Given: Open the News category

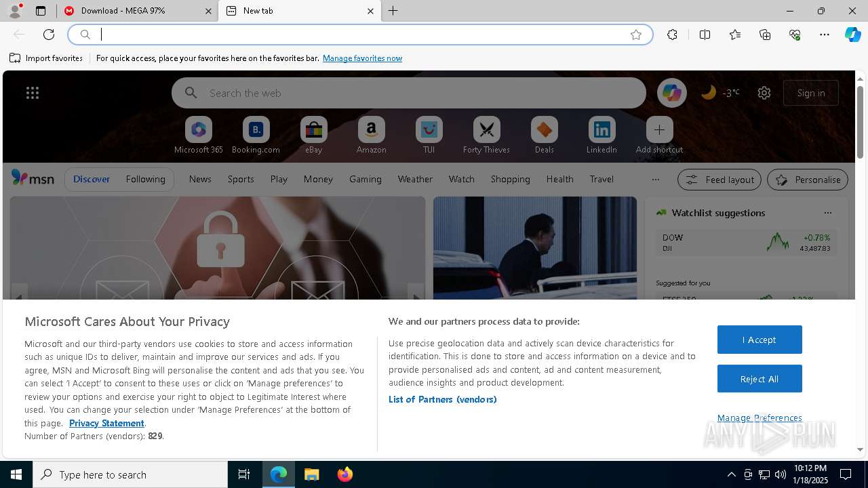Looking at the screenshot, I should point(200,179).
